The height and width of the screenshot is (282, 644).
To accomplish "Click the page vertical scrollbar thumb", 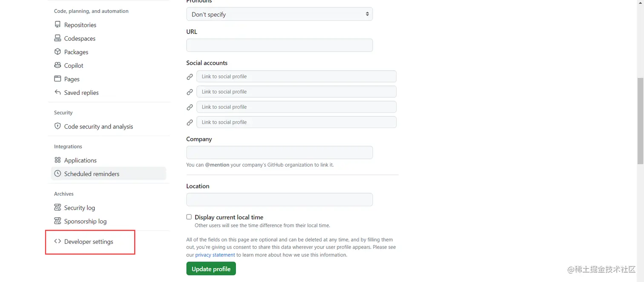I will point(640,121).
